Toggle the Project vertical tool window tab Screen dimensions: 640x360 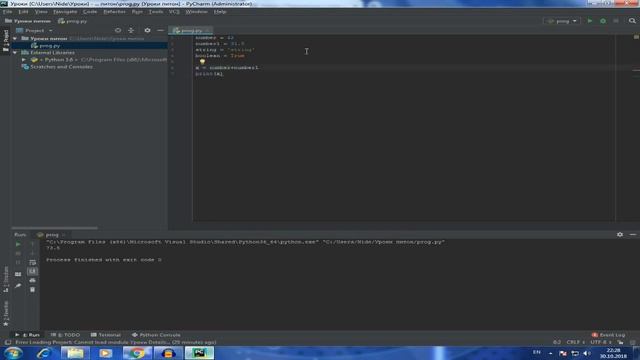tap(6, 40)
